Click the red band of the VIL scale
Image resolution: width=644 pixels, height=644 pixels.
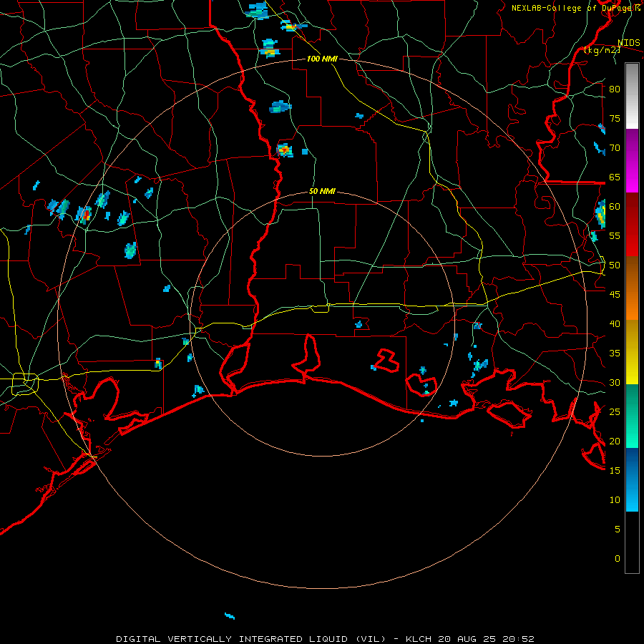632,224
